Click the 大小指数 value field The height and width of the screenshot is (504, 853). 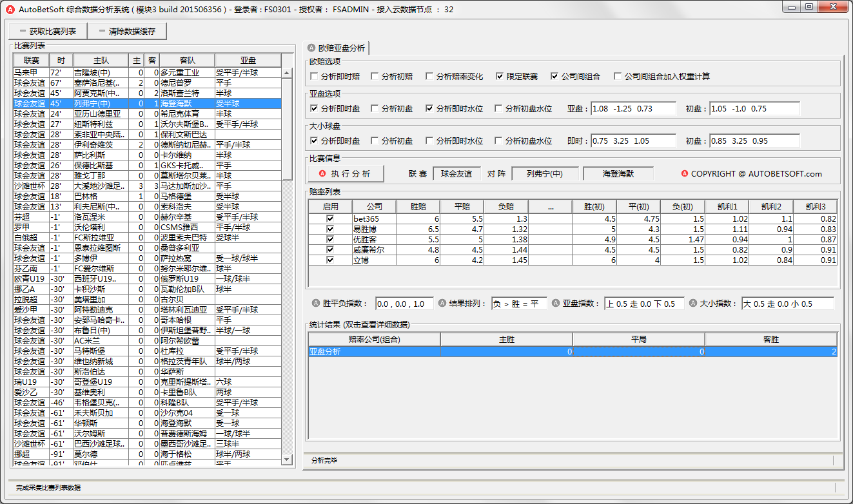787,304
